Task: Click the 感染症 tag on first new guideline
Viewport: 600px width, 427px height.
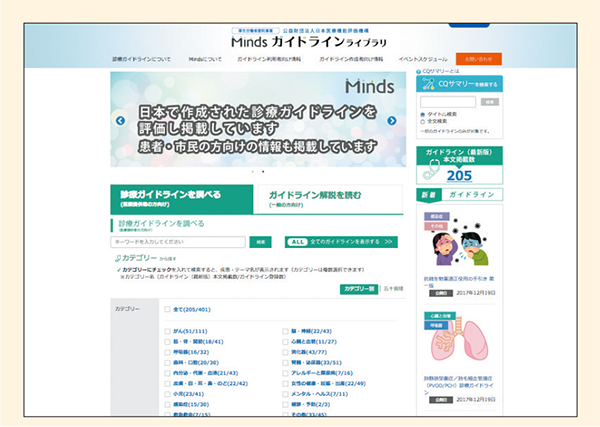Action: [x=437, y=217]
